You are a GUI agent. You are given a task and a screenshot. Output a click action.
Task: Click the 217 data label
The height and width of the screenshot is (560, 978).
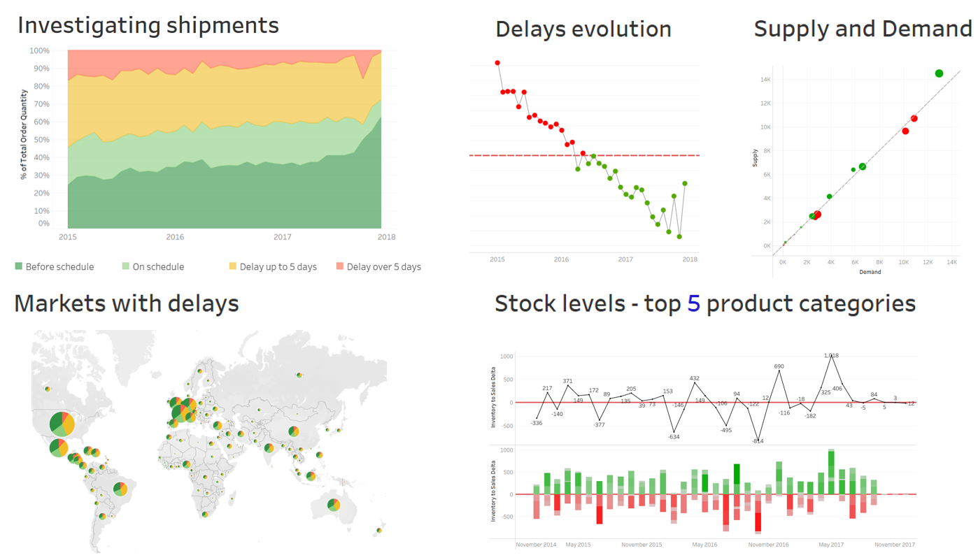tap(547, 388)
